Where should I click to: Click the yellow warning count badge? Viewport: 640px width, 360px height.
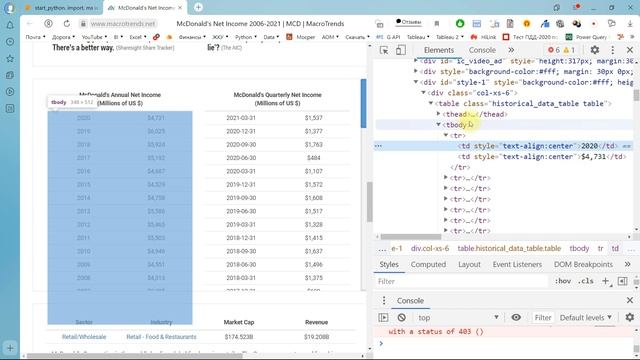click(x=569, y=50)
